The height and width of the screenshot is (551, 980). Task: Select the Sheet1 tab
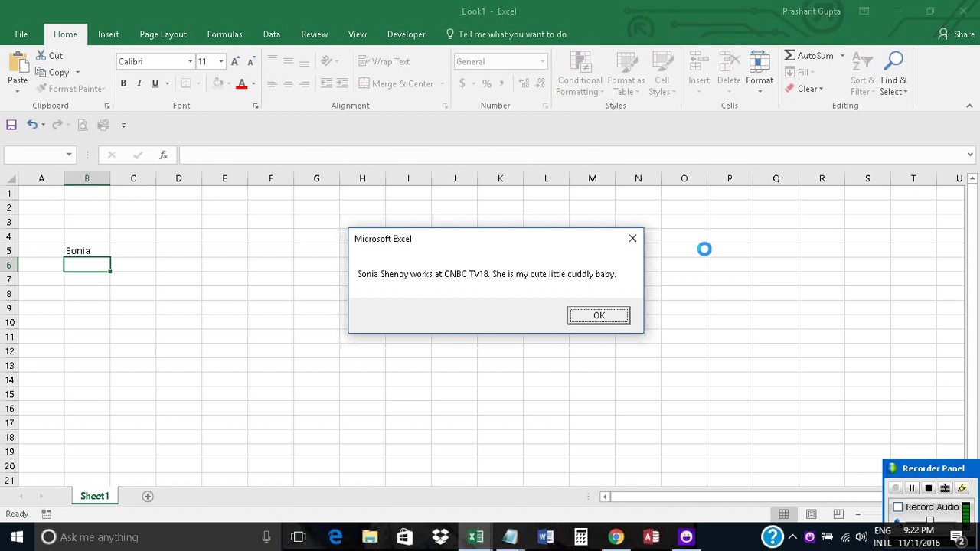[x=95, y=496]
